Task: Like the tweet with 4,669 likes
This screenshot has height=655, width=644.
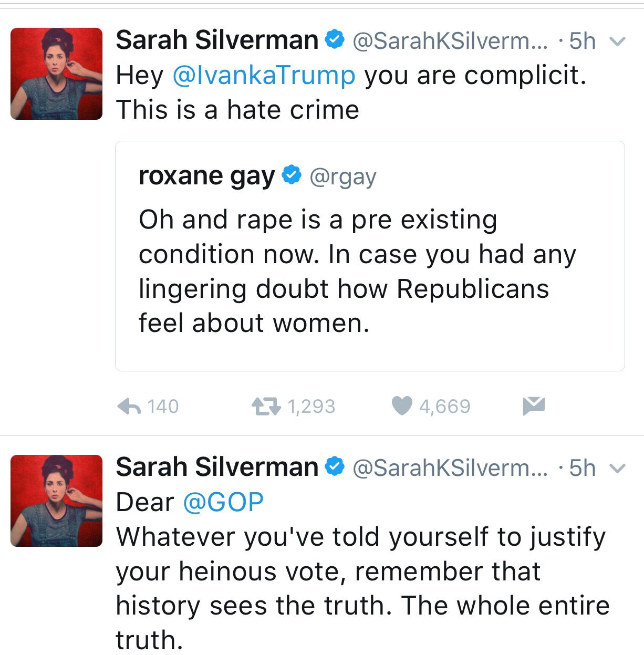Action: [x=402, y=406]
